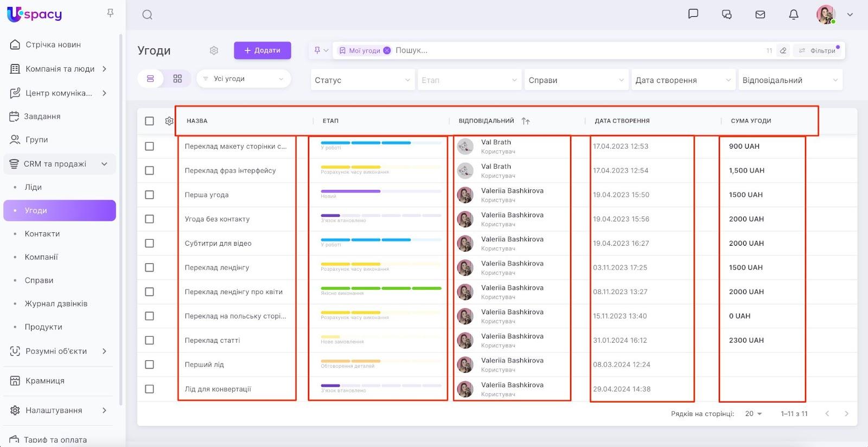Tick the select-all checkbox in header
Image resolution: width=868 pixels, height=447 pixels.
[x=150, y=121]
